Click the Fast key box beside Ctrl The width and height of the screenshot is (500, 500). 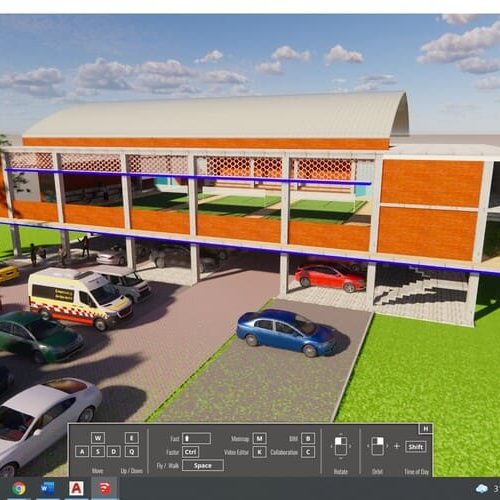coord(196,438)
